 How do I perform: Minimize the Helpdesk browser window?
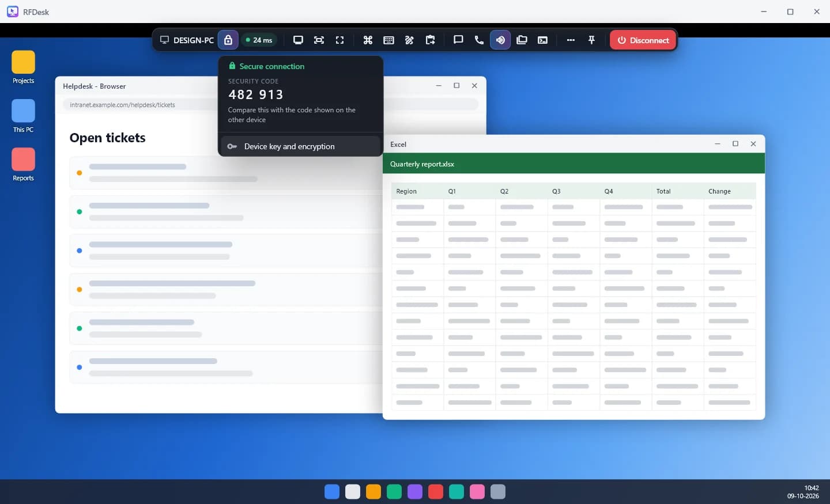tap(439, 86)
